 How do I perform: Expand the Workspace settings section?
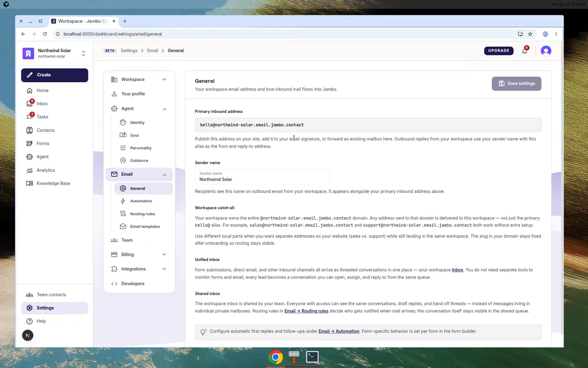point(139,80)
